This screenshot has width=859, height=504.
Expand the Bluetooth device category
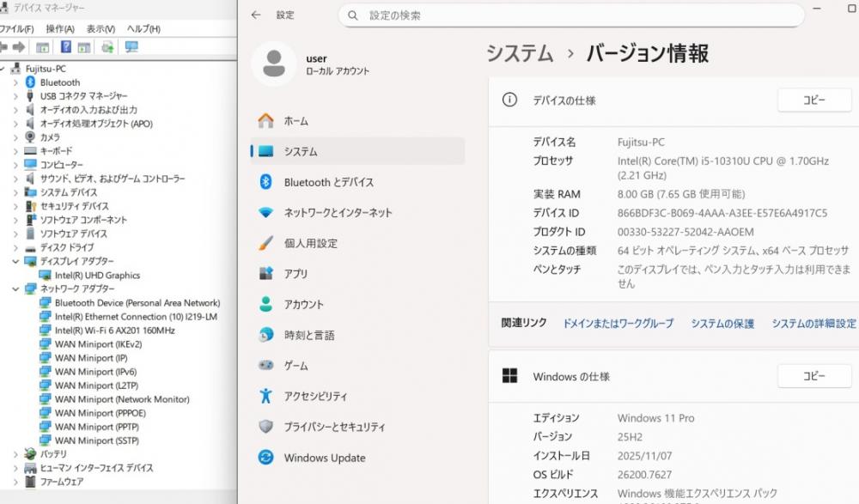(x=15, y=82)
